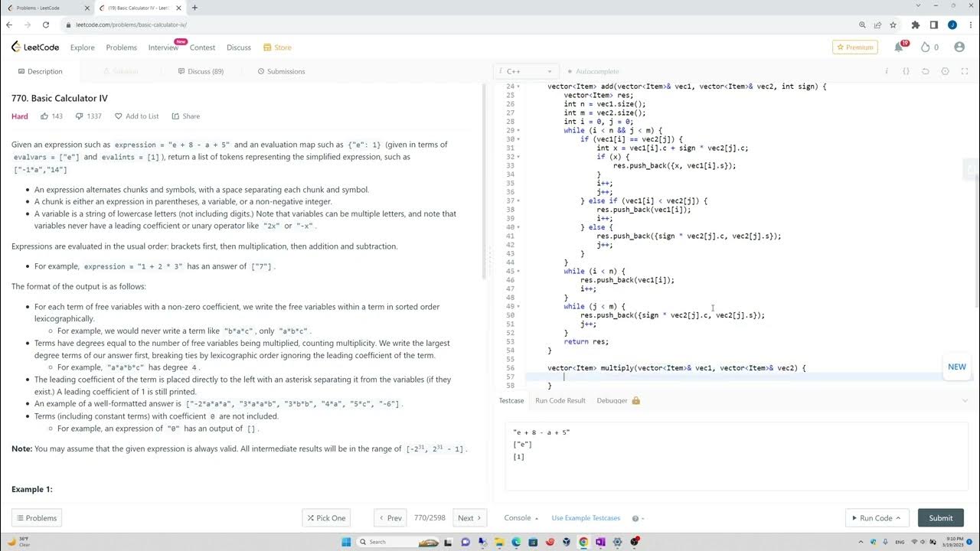This screenshot has height=551, width=980.
Task: Visit the Store link
Action: click(x=277, y=47)
